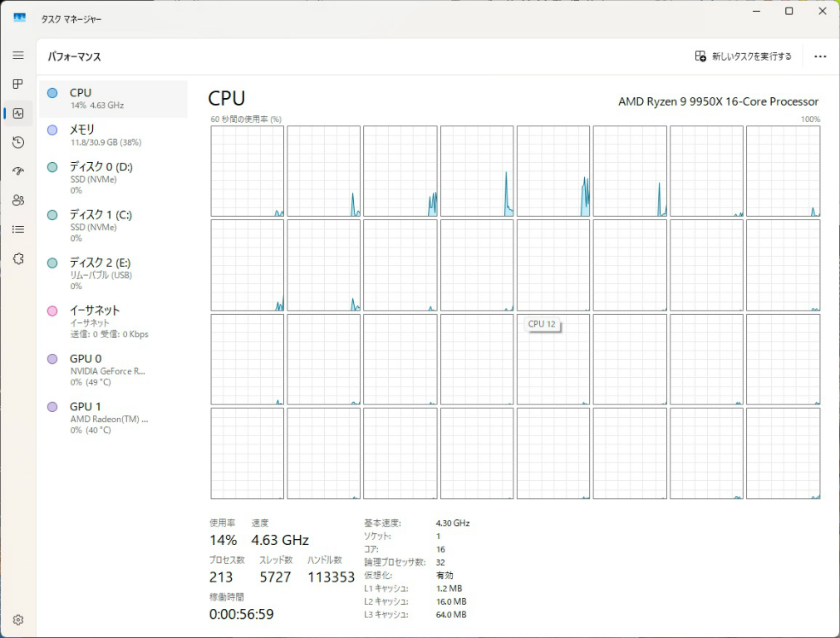The width and height of the screenshot is (840, 638).
Task: Open the Startup apps page icon
Action: point(17,171)
